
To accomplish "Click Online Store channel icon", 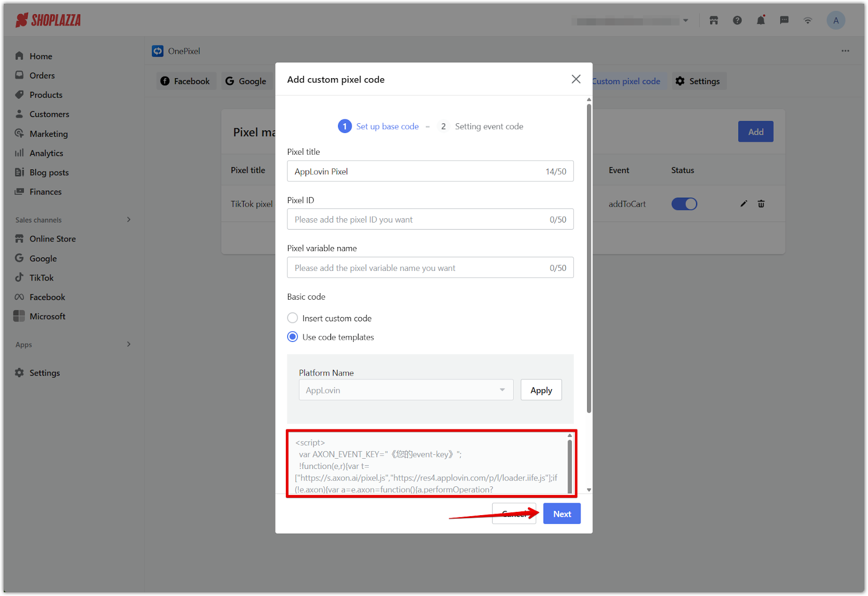I will [x=20, y=239].
